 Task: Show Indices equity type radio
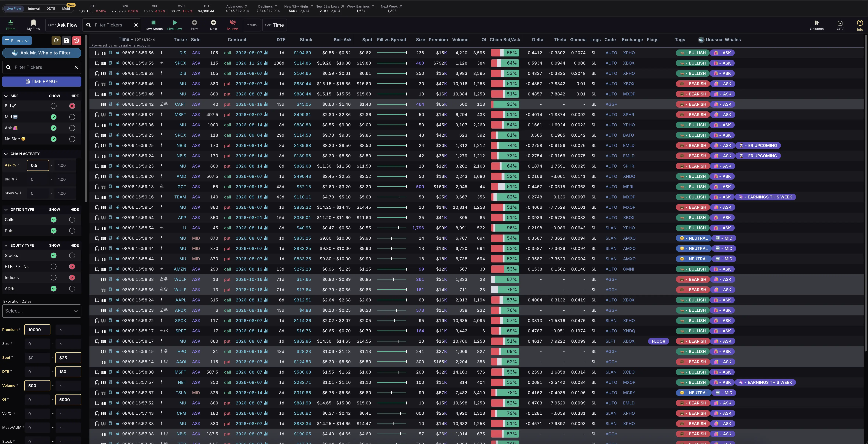53,278
